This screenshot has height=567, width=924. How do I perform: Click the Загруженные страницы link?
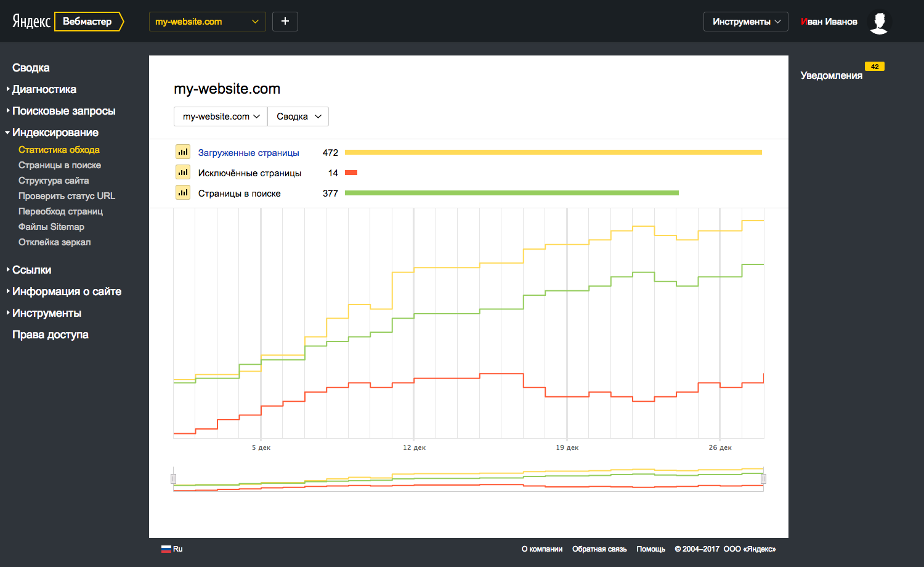pyautogui.click(x=248, y=153)
